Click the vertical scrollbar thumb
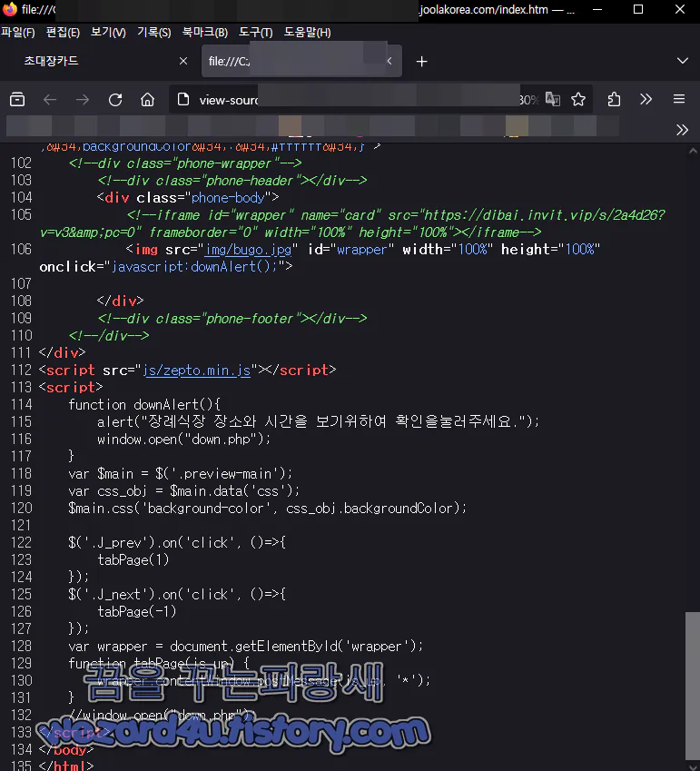The image size is (700, 771). pos(692,686)
